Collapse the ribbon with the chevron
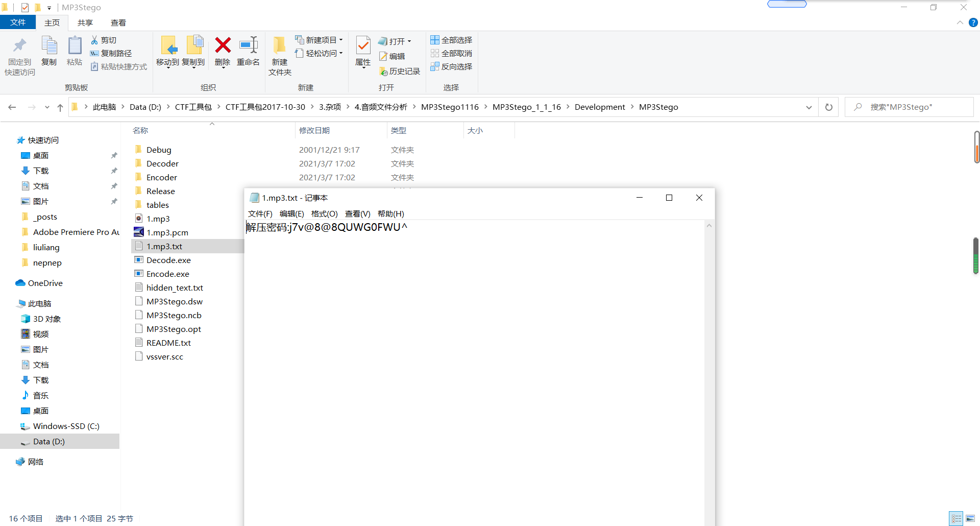The height and width of the screenshot is (526, 980). (x=960, y=22)
